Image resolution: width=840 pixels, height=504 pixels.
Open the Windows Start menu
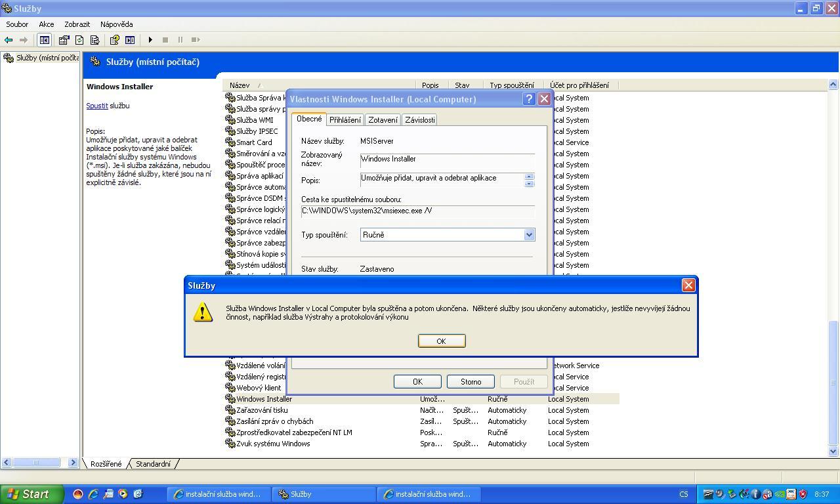[31, 494]
